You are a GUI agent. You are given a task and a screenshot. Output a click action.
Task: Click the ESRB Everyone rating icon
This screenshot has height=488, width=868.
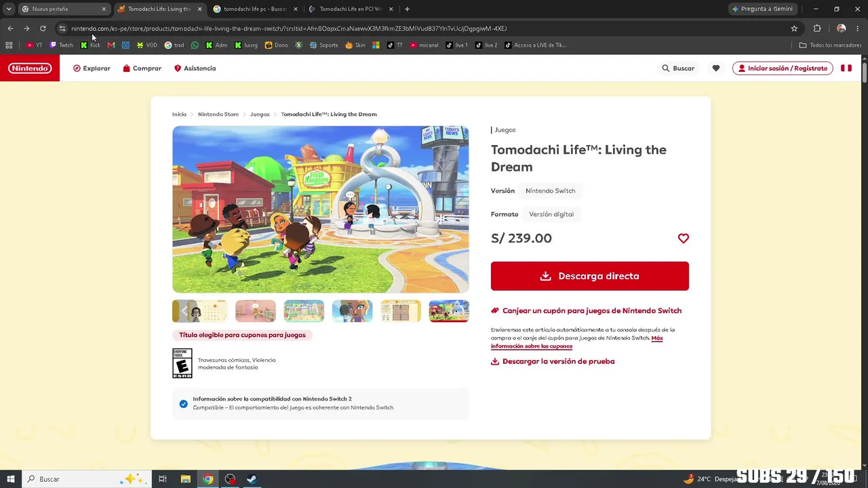click(x=182, y=363)
